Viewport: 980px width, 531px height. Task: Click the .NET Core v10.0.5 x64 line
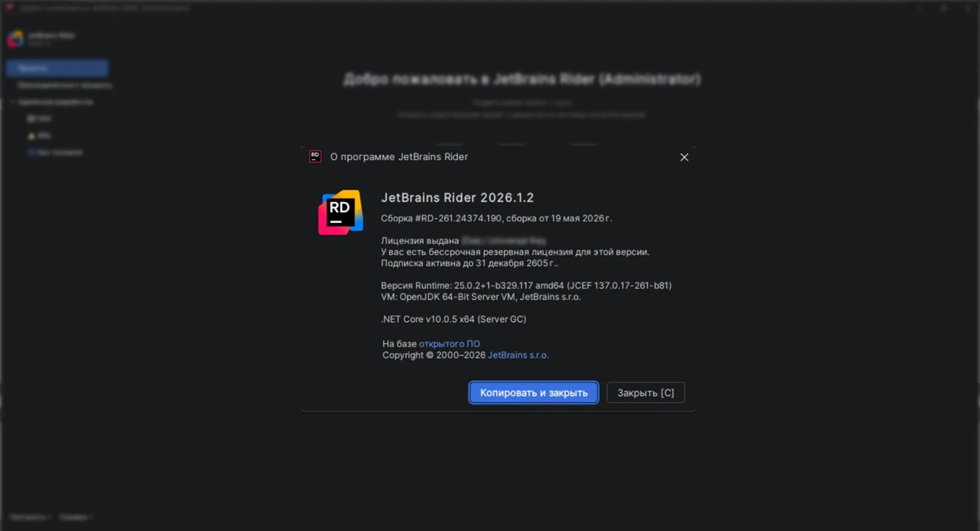[x=454, y=319]
